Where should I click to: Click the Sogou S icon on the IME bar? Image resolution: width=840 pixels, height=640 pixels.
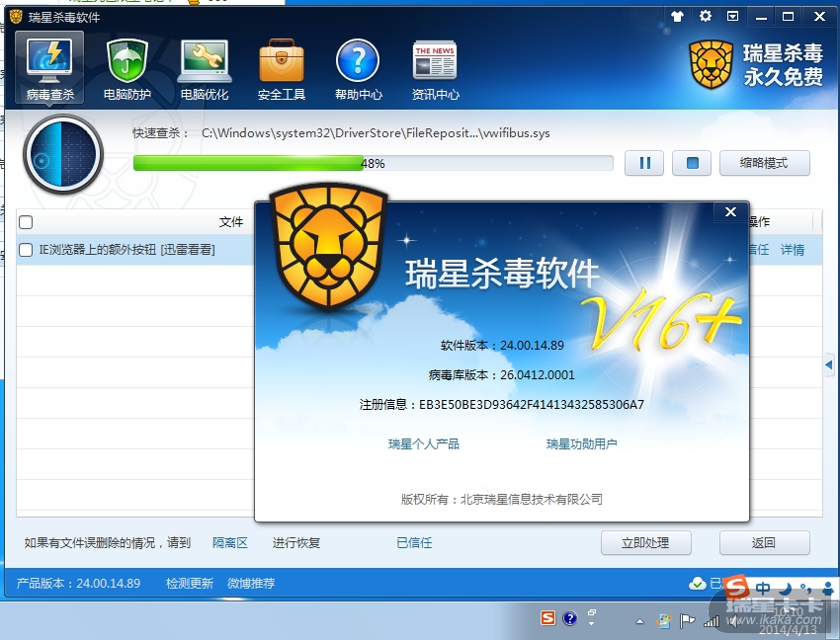tap(737, 587)
